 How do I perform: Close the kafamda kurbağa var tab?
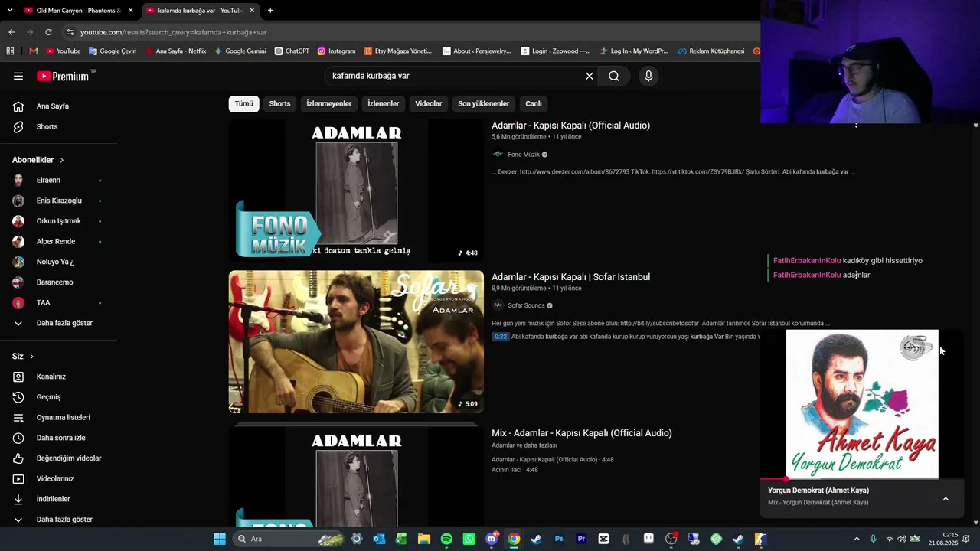[x=252, y=11]
